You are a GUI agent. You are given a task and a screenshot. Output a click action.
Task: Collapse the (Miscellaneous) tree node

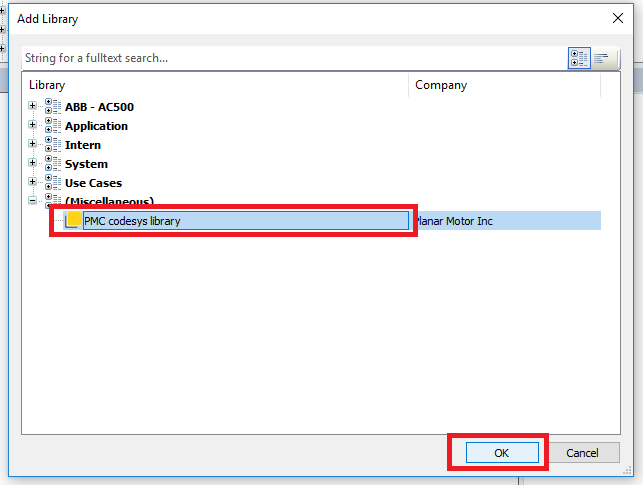(x=33, y=201)
